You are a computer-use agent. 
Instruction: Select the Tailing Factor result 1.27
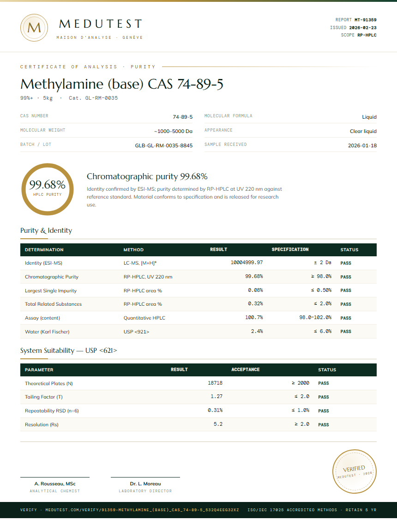point(217,397)
